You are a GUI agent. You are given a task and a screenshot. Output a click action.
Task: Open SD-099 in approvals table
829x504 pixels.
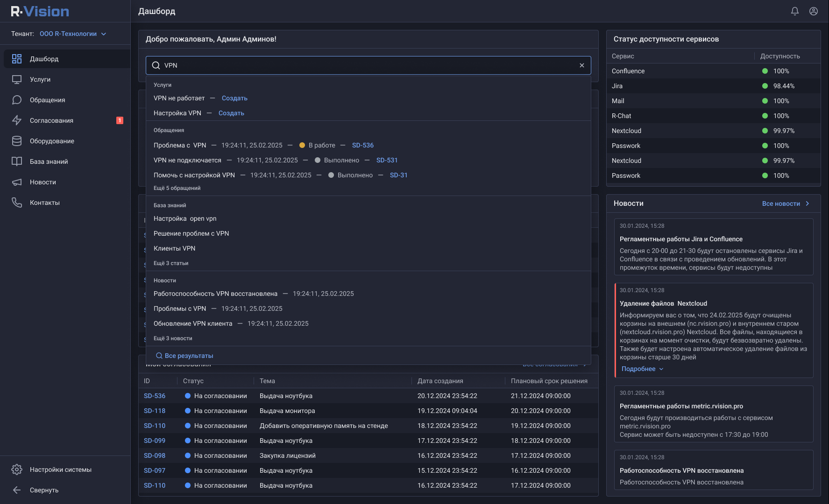tap(155, 441)
